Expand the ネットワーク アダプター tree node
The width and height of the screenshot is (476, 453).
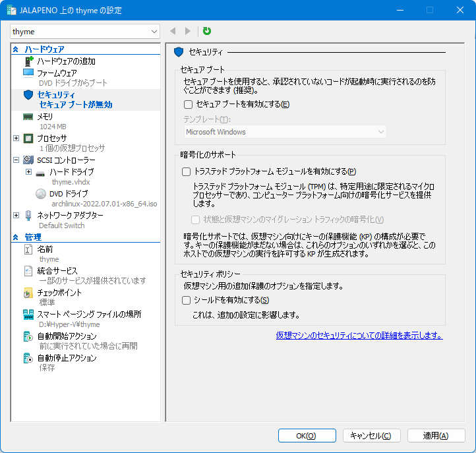(16, 215)
